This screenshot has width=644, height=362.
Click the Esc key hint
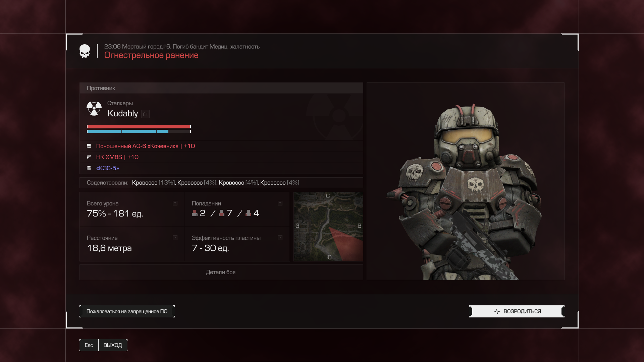(x=89, y=345)
